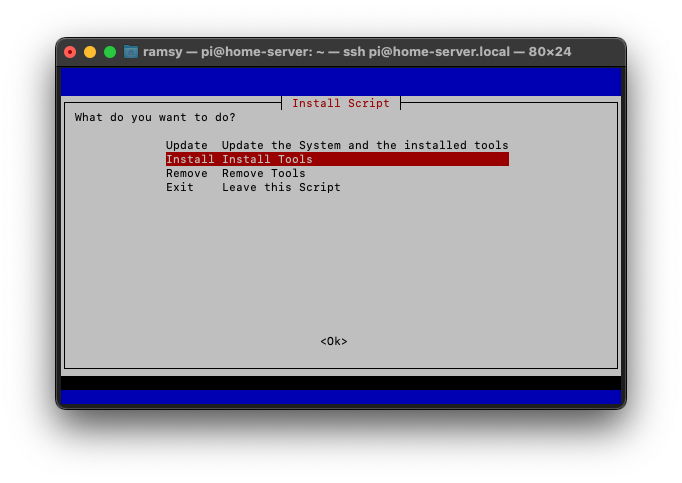Choose the Remove entry in the menu
Screen dimensions: 682x483
coord(187,173)
